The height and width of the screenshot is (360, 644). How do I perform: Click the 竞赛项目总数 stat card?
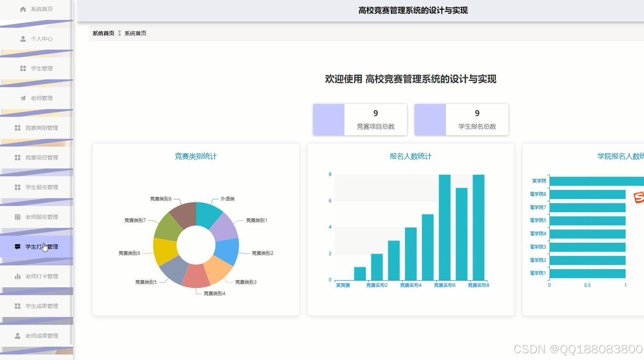pyautogui.click(x=360, y=119)
